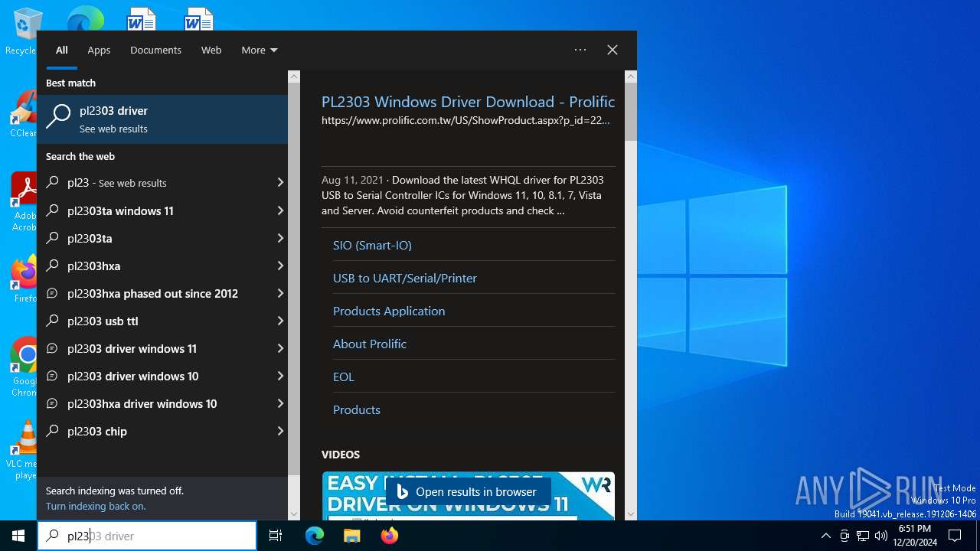Switch to the Documents tab
980x551 pixels.
[x=155, y=50]
